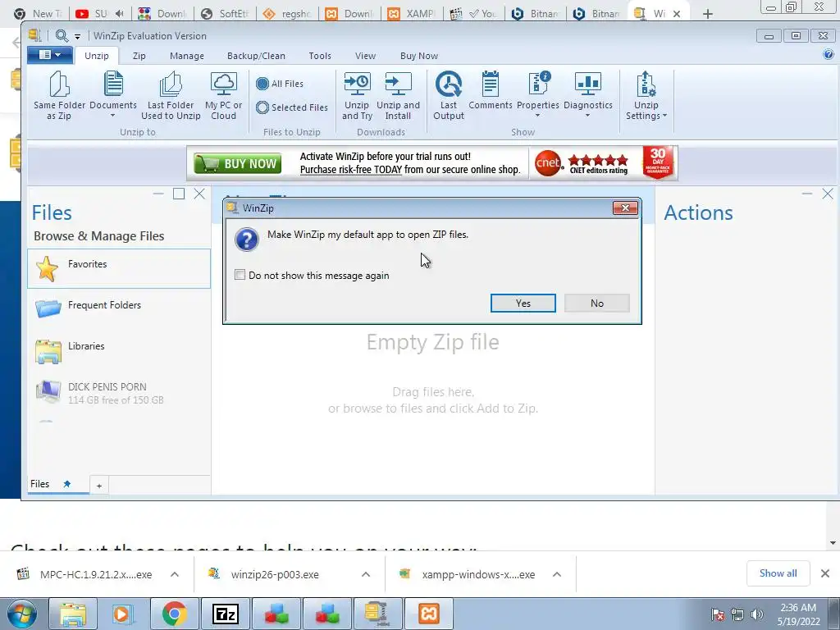Switch to the Unzip ribbon tab
The image size is (840, 630).
click(x=97, y=56)
